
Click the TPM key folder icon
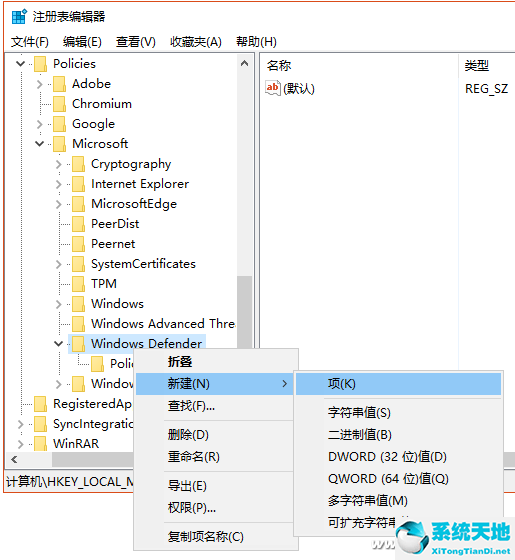point(78,284)
